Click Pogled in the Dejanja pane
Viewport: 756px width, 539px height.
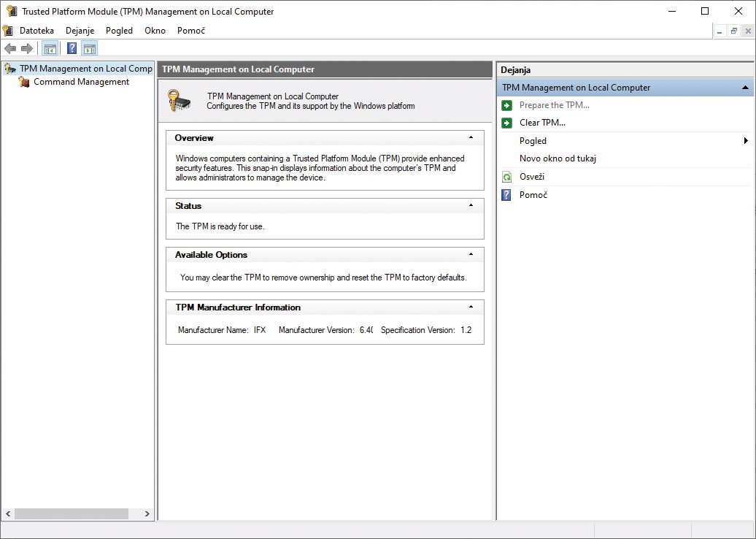click(533, 141)
